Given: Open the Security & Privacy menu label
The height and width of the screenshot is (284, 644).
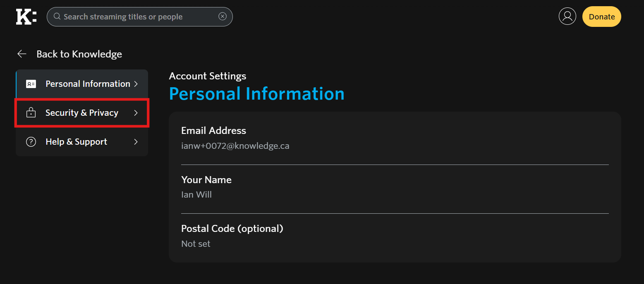Looking at the screenshot, I should [82, 113].
